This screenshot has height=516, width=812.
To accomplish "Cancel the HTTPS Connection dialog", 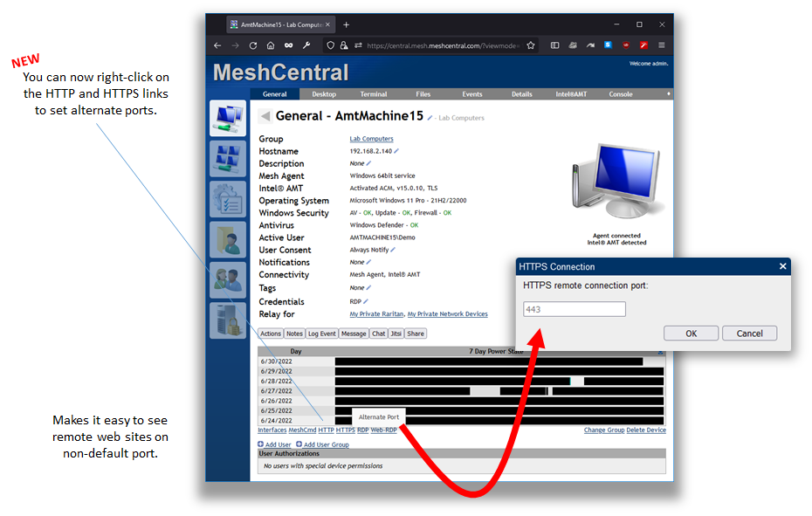I will pos(749,334).
